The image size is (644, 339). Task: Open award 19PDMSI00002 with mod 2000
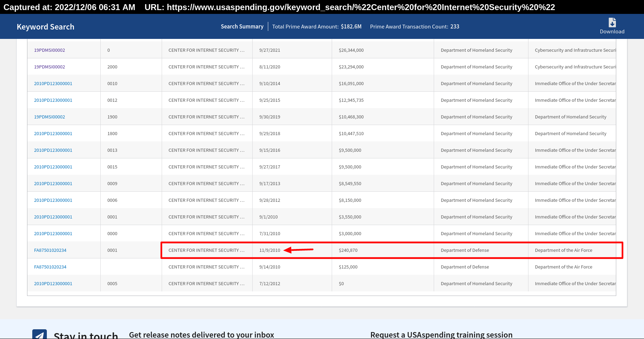click(x=50, y=67)
